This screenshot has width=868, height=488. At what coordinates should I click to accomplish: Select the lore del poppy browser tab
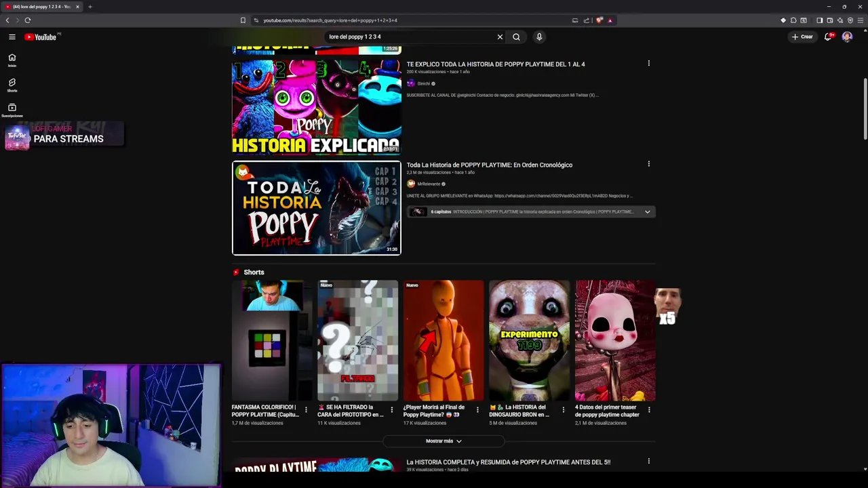click(x=42, y=7)
